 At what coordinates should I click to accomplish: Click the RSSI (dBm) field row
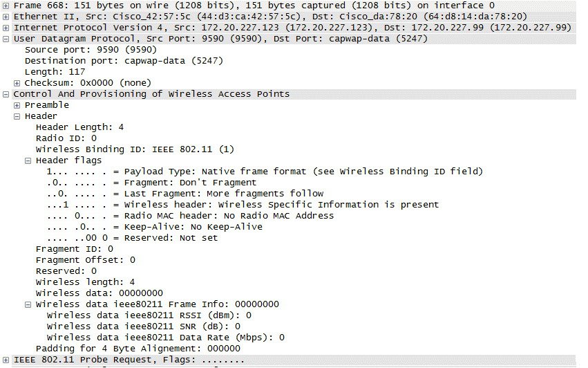click(x=149, y=315)
